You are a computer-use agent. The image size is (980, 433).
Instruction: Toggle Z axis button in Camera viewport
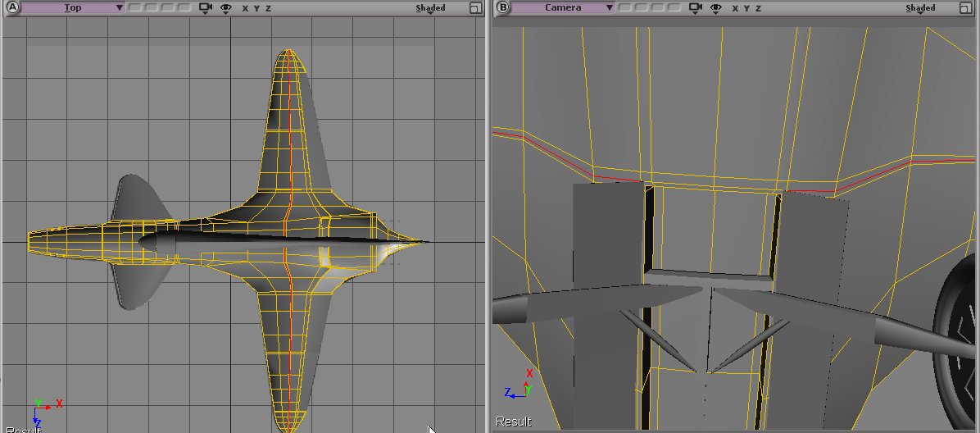[x=759, y=8]
